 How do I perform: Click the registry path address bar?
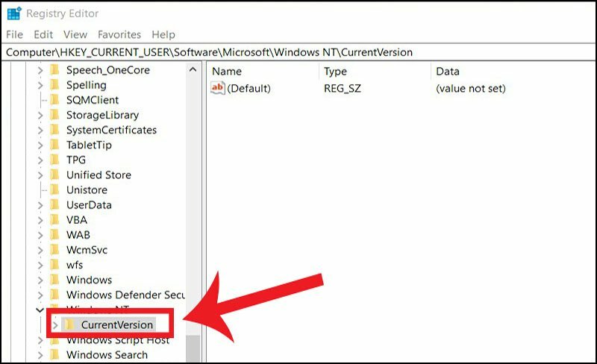tap(298, 52)
